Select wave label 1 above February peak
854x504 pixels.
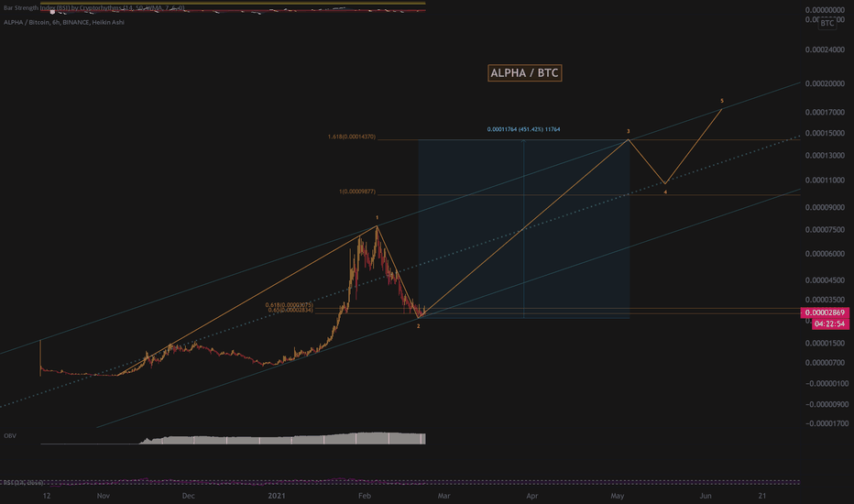pyautogui.click(x=377, y=218)
